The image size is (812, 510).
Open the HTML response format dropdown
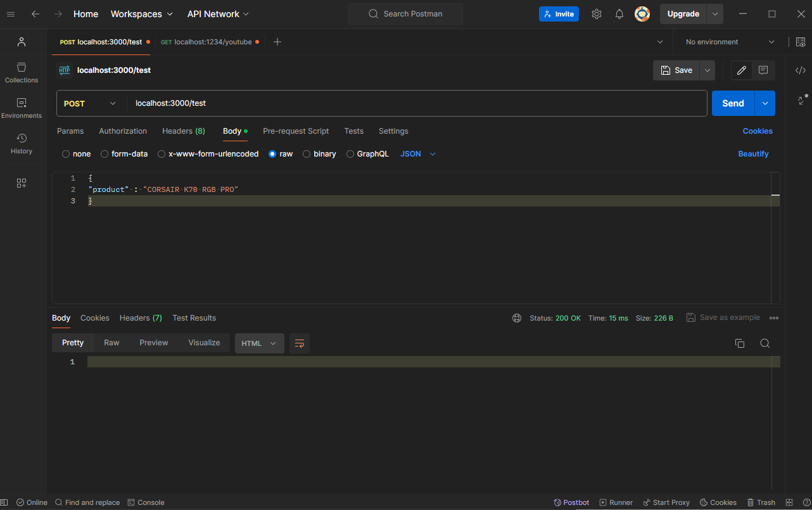(x=260, y=343)
